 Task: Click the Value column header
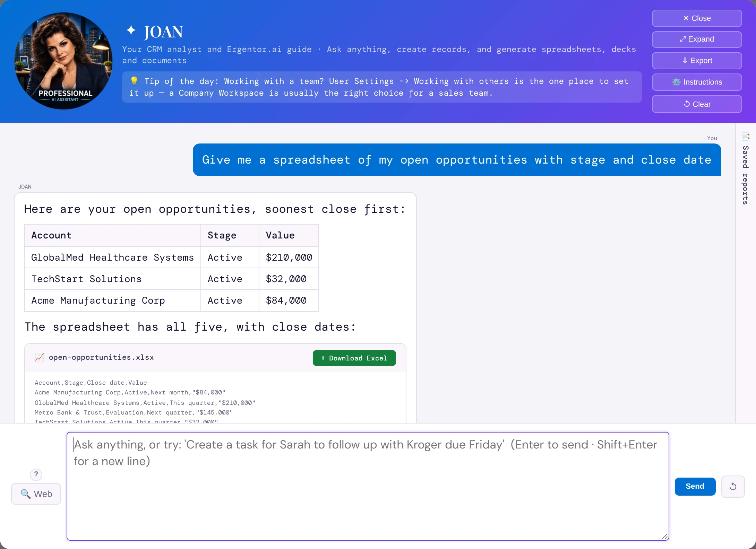pyautogui.click(x=289, y=235)
